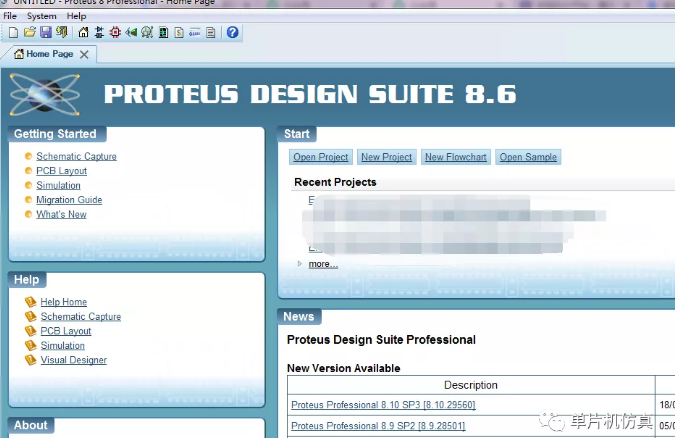
Task: Expand the more... recent projects list
Action: pos(322,264)
